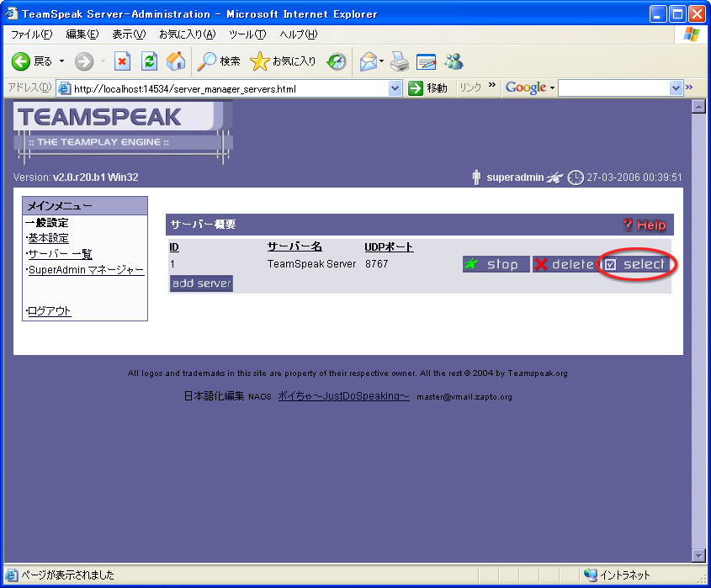Screen dimensions: 711x588
Task: Open the red Help link
Action: 645,225
